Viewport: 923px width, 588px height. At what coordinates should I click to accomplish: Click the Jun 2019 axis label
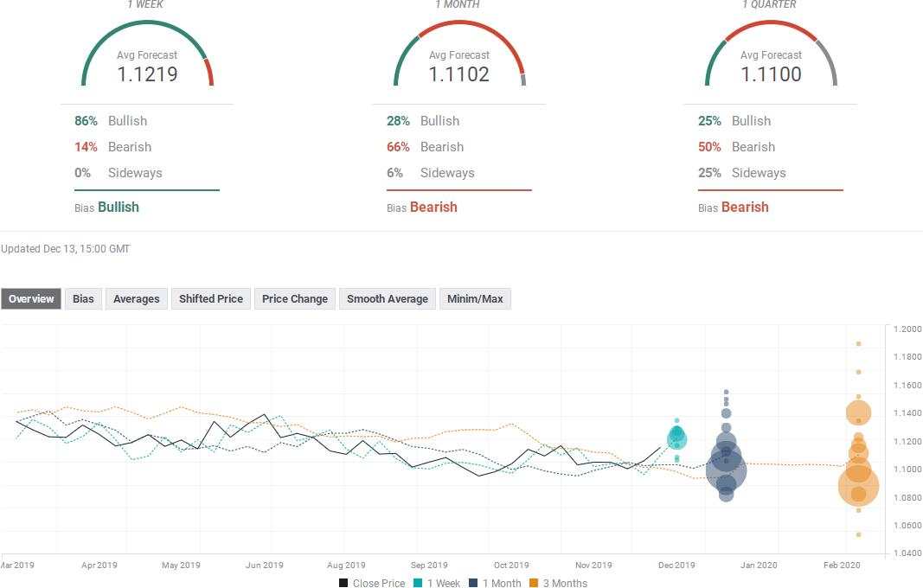point(265,565)
